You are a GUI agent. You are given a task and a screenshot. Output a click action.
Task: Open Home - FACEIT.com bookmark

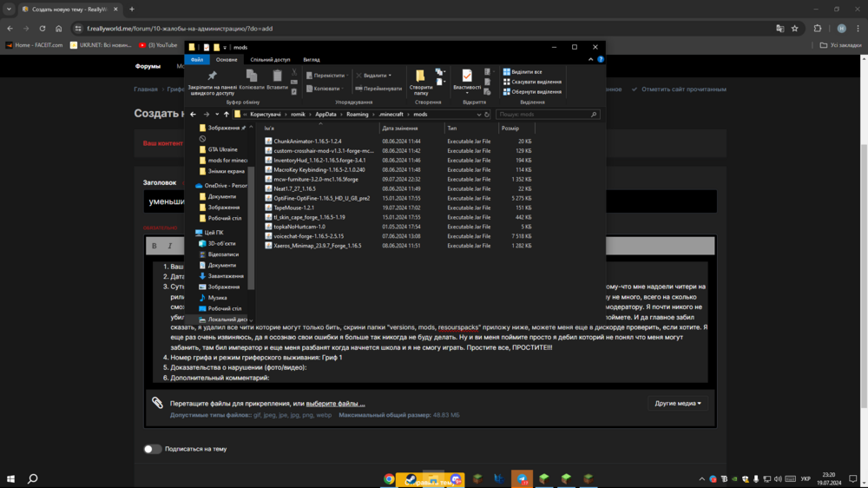[x=34, y=45]
